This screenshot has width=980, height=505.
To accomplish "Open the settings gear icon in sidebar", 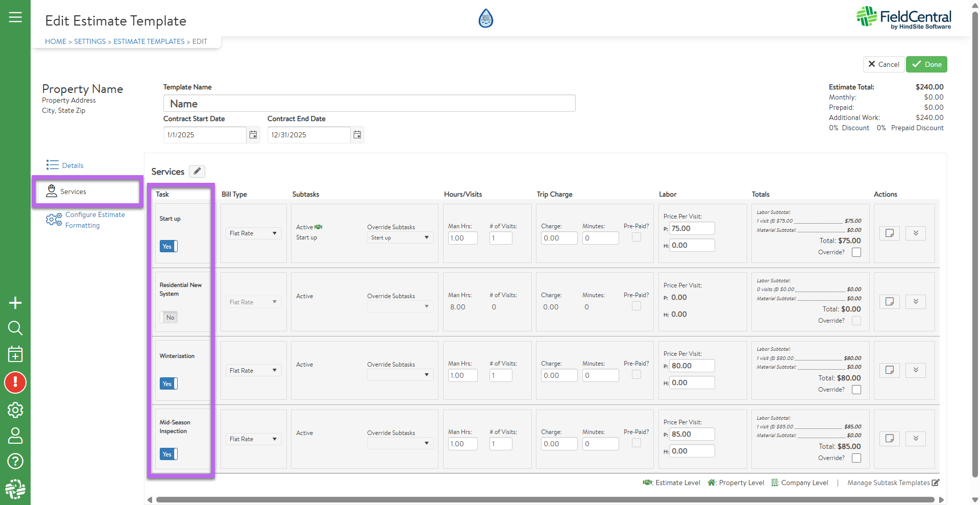I will (x=15, y=410).
